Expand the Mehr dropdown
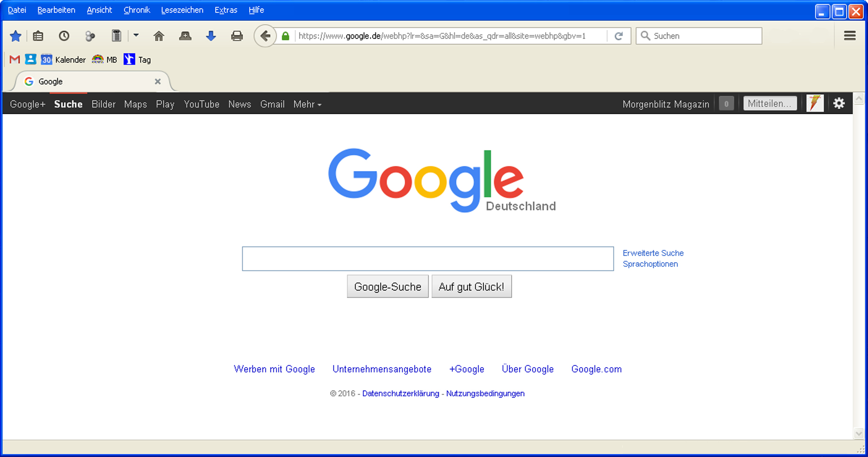The width and height of the screenshot is (868, 457). tap(307, 104)
